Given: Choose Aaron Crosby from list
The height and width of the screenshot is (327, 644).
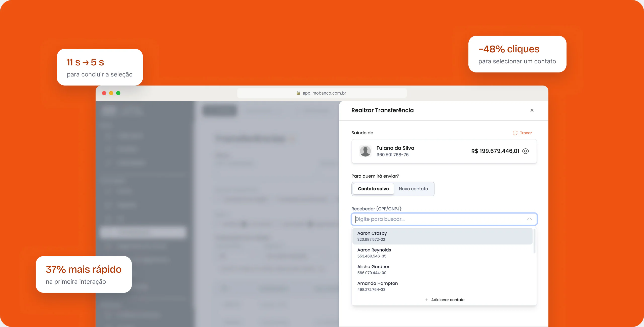Looking at the screenshot, I should coord(442,236).
